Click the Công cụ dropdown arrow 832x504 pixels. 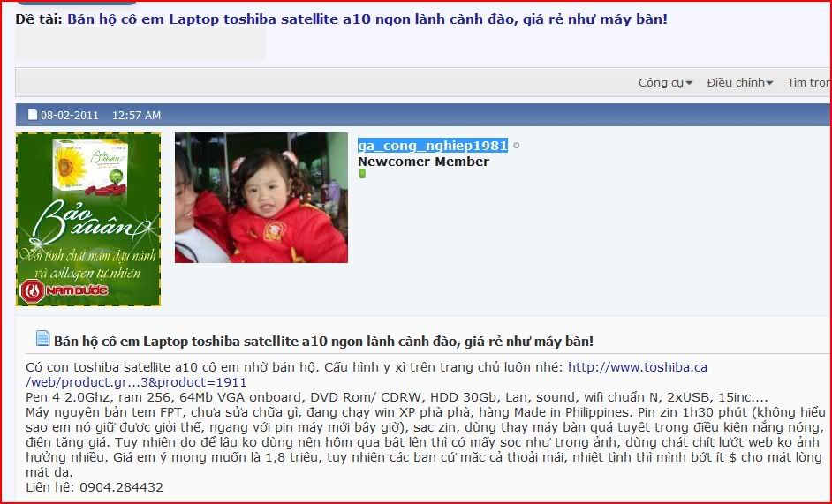[x=689, y=83]
